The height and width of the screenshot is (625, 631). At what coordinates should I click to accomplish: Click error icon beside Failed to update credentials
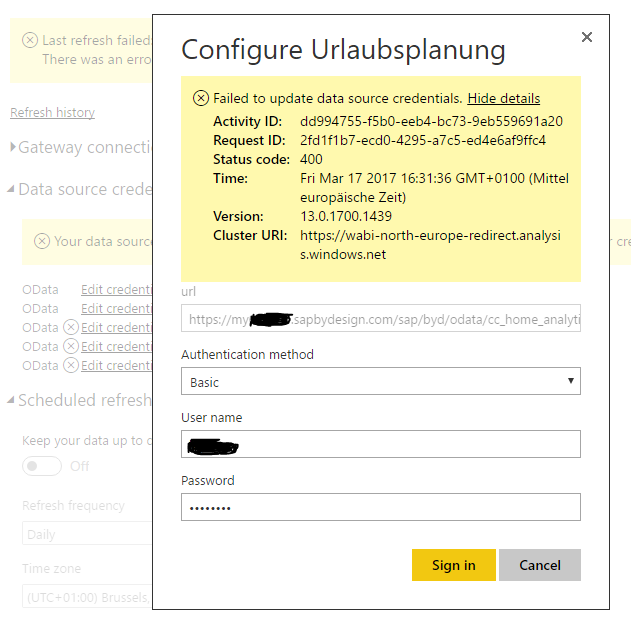201,98
